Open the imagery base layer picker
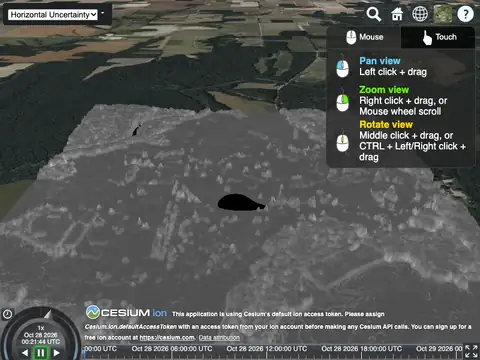 443,14
